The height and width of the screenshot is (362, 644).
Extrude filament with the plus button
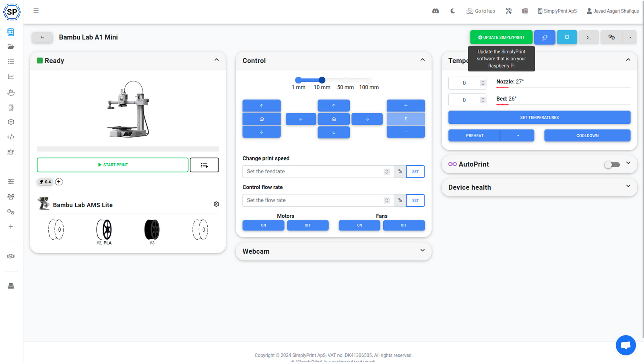click(x=406, y=106)
